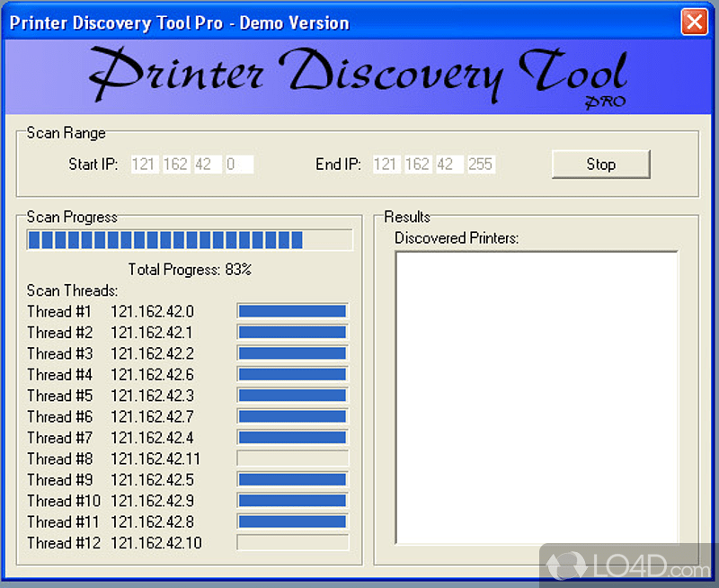Click the Scan Range group header
Screen dimensions: 719x588
click(64, 132)
